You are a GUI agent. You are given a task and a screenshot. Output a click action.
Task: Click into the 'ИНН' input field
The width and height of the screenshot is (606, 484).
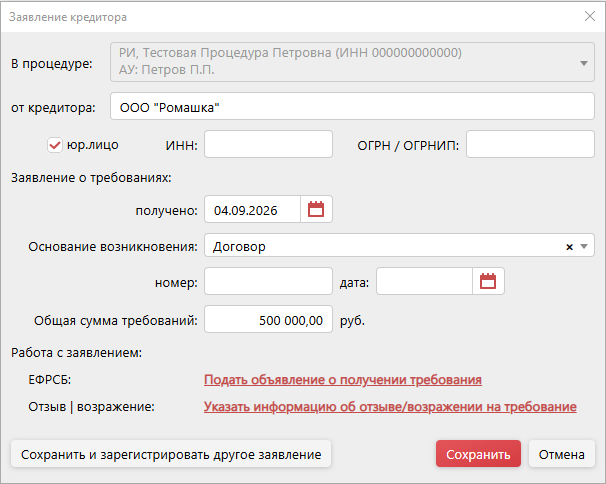coord(268,144)
